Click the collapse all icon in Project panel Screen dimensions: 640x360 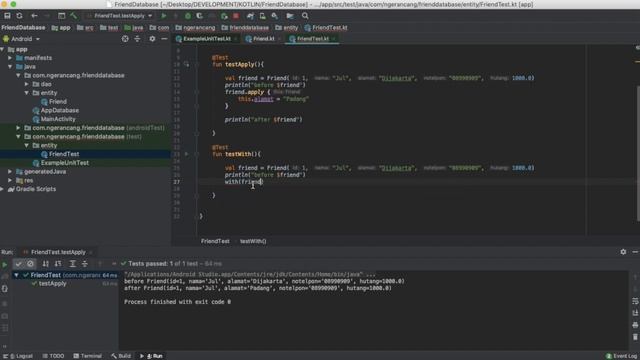pos(137,39)
